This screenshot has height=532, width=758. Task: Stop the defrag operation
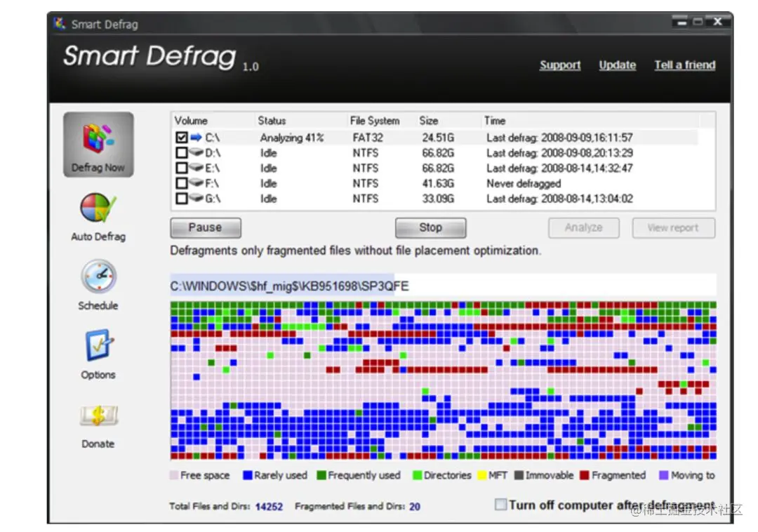coord(430,227)
